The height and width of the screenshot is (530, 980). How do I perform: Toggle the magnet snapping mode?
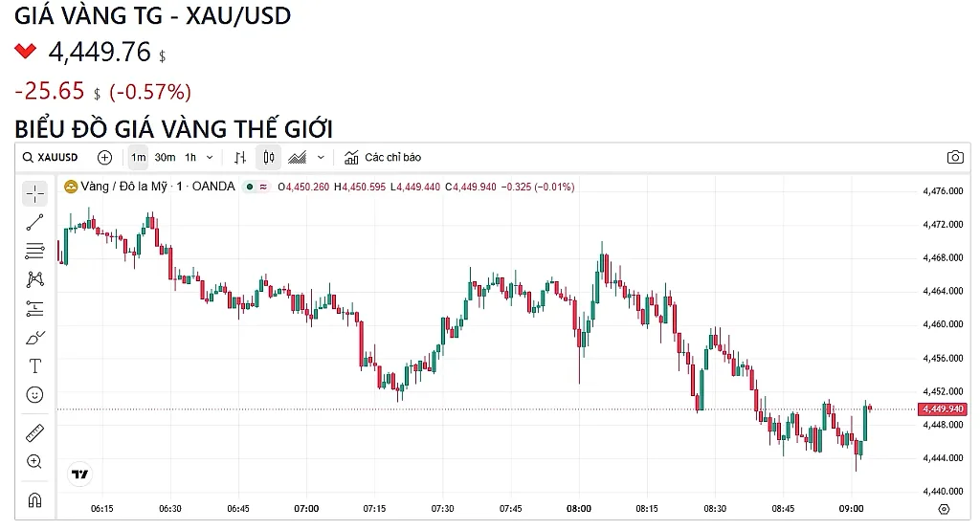(x=35, y=500)
